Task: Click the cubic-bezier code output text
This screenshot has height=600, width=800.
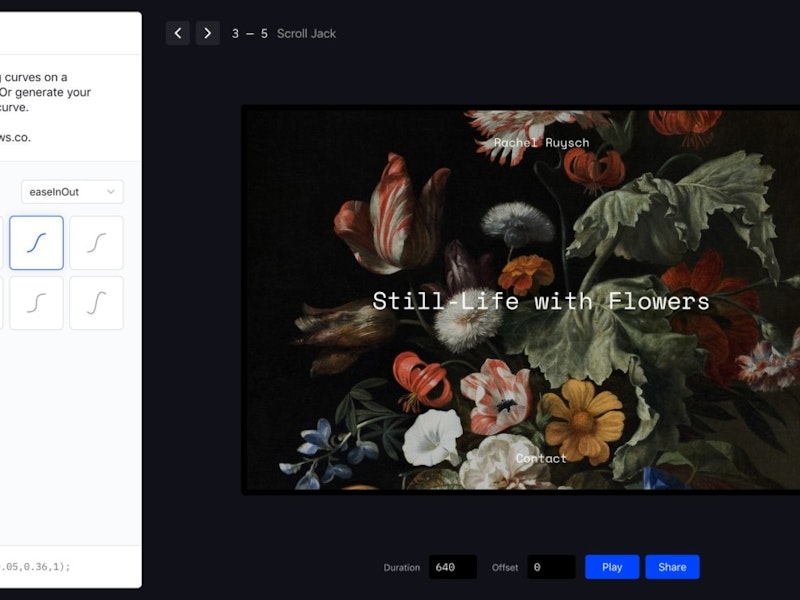Action: point(36,566)
